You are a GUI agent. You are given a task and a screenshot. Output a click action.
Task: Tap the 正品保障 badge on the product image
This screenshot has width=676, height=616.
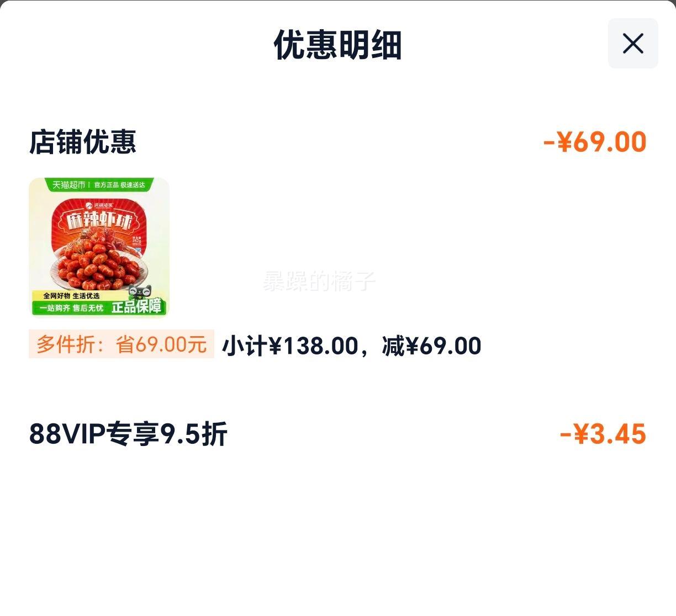136,306
